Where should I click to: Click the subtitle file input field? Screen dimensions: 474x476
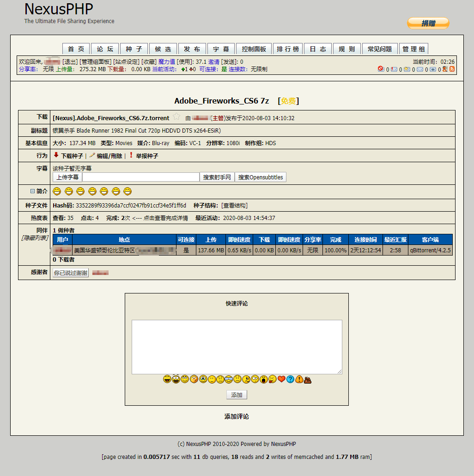click(x=141, y=177)
